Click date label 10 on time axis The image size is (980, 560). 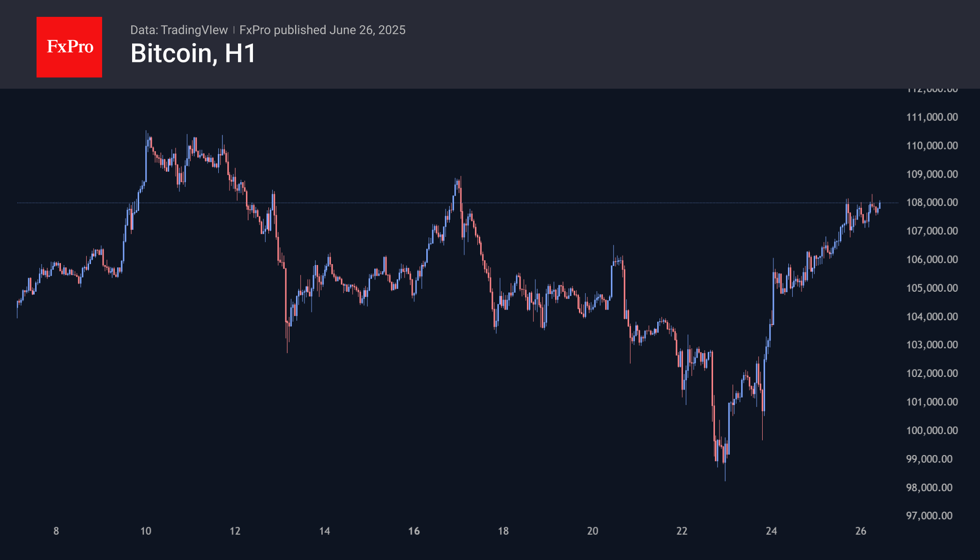(x=146, y=531)
